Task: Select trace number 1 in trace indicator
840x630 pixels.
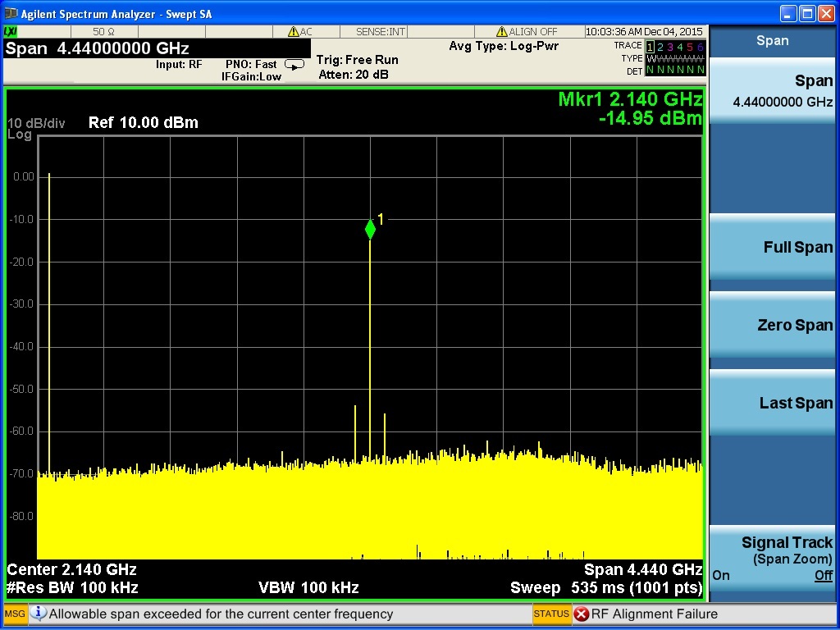Action: pos(651,47)
